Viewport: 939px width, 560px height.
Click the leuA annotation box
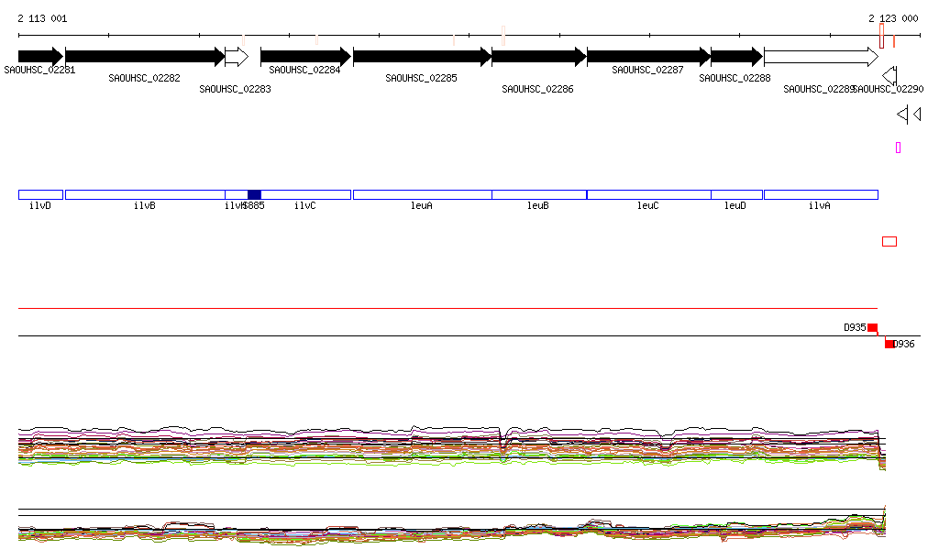click(422, 194)
